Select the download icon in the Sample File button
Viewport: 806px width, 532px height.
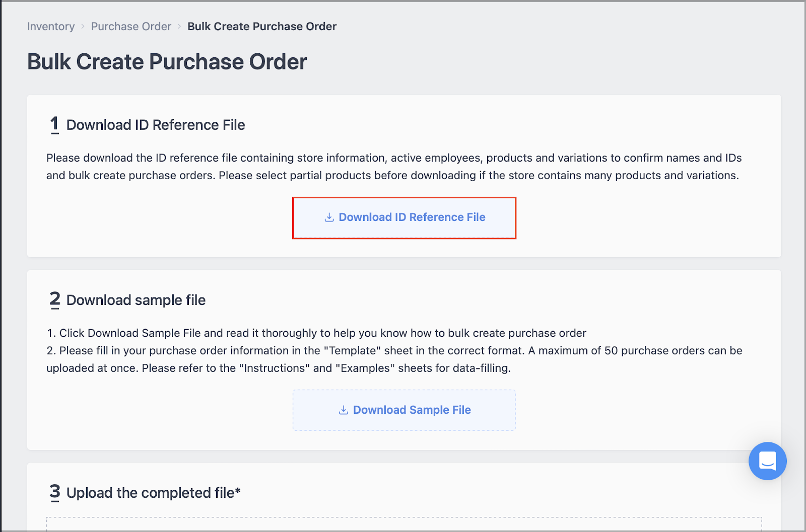tap(343, 410)
